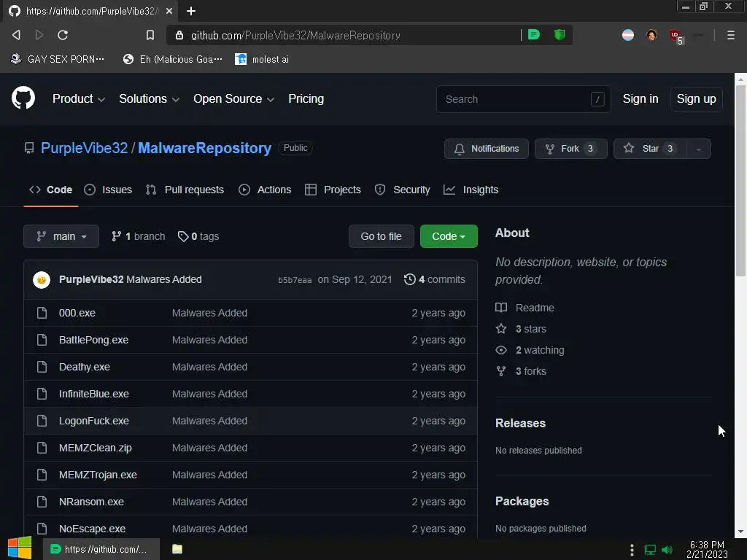Open the uBlock extension icon with badge 5
Screen dimensions: 747x560
(675, 36)
